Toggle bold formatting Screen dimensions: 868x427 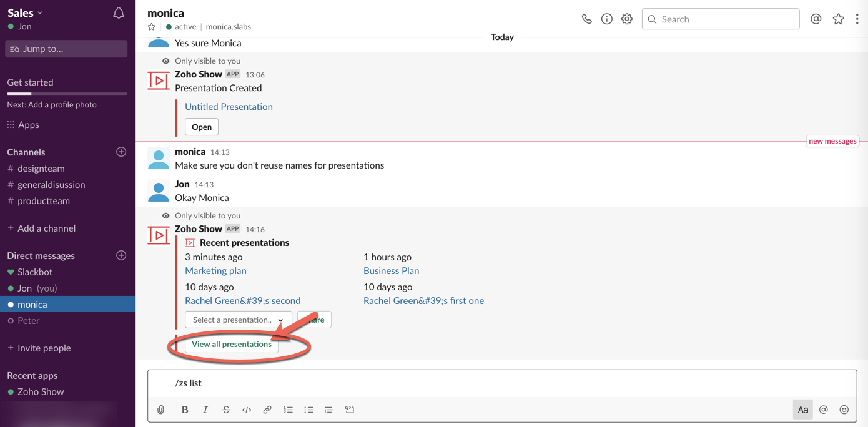tap(185, 410)
